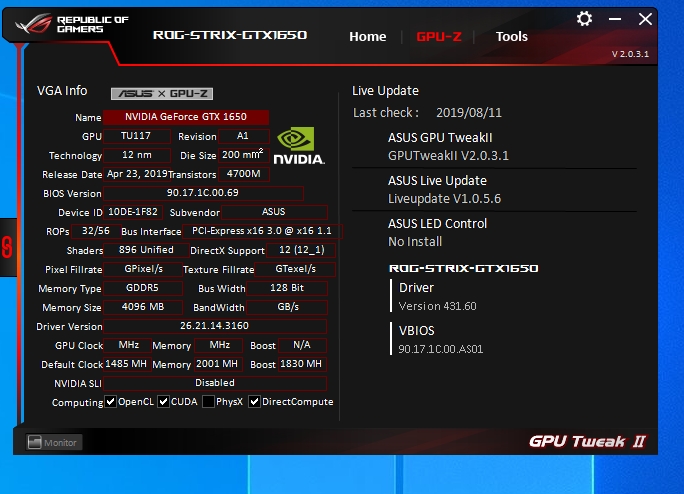Toggle the OpenCL checkbox
Image resolution: width=684 pixels, height=494 pixels.
point(112,402)
